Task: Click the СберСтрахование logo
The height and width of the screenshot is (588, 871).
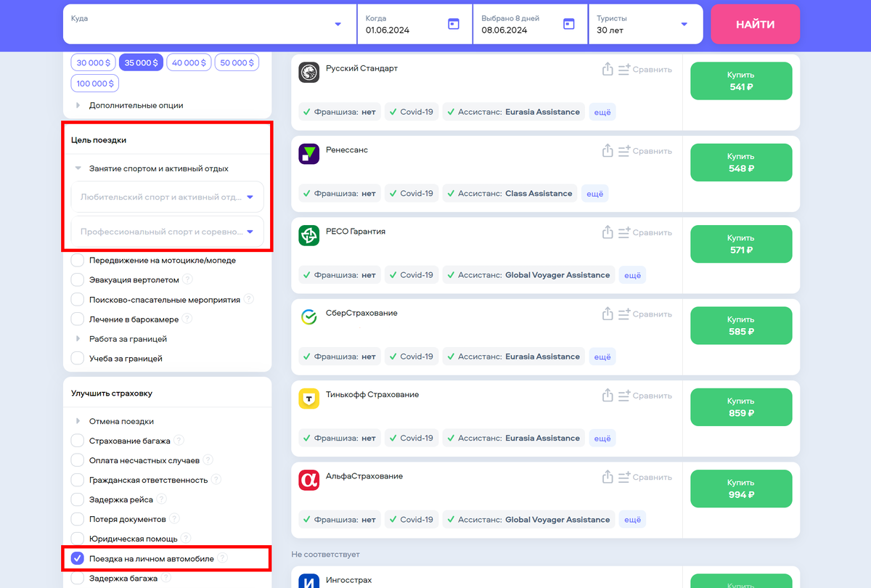Action: coord(309,317)
